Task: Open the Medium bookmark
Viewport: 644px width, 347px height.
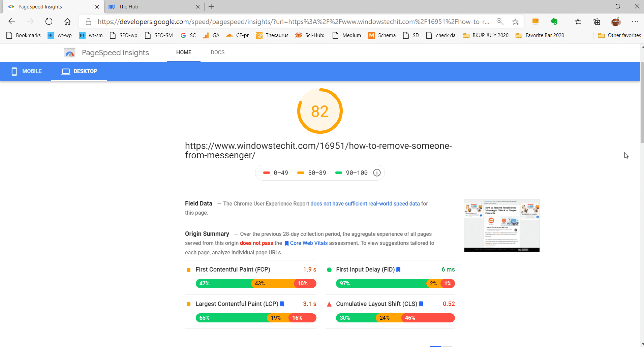Action: coord(347,35)
